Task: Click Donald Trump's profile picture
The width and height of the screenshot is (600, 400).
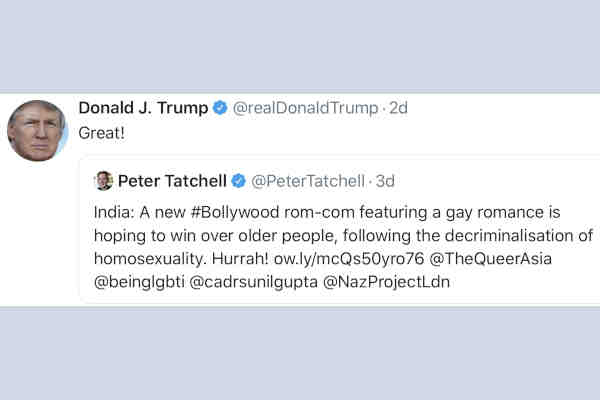Action: click(x=38, y=130)
